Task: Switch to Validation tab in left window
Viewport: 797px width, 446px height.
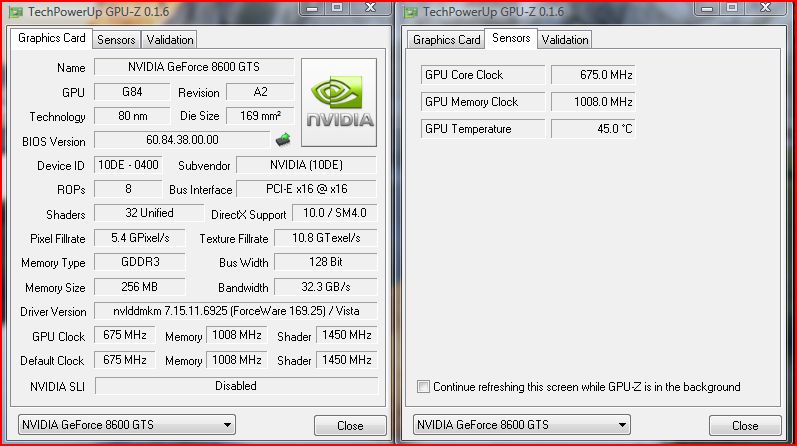Action: pyautogui.click(x=170, y=40)
